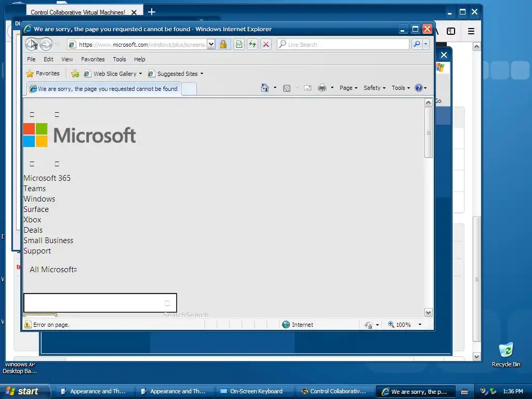Click the Live Search input field
Viewport: 532px width, 399px height.
pos(343,44)
